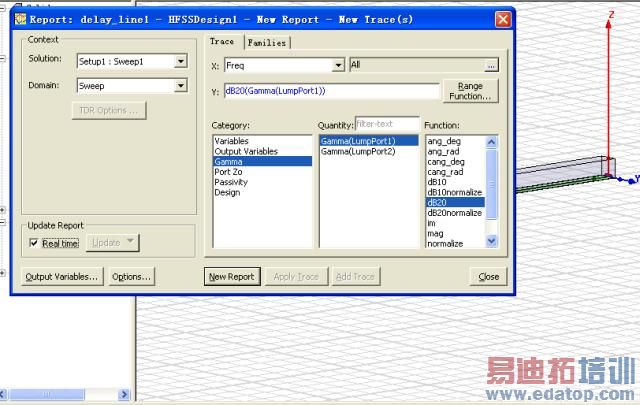Select im function
640x405 pixels.
point(456,223)
